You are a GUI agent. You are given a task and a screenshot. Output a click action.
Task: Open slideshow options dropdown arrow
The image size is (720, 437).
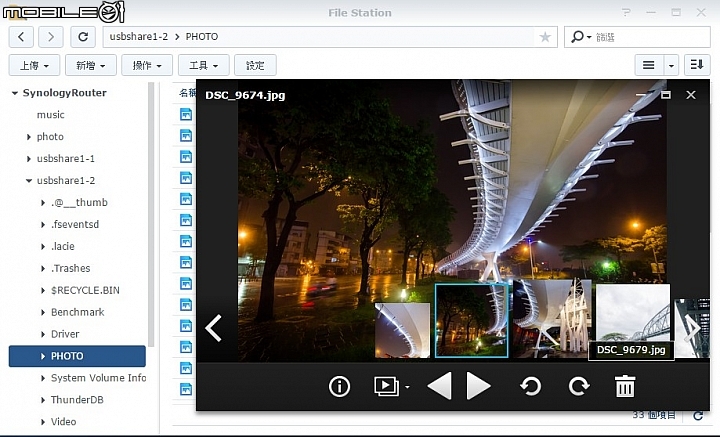click(407, 387)
